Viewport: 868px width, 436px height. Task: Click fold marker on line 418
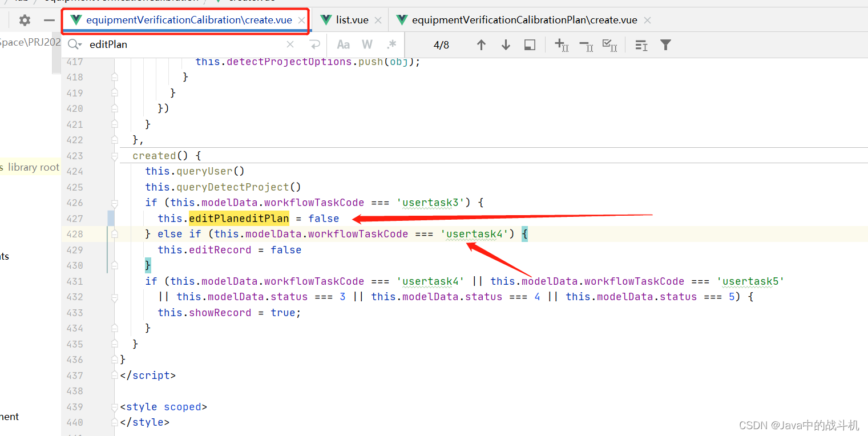[115, 77]
